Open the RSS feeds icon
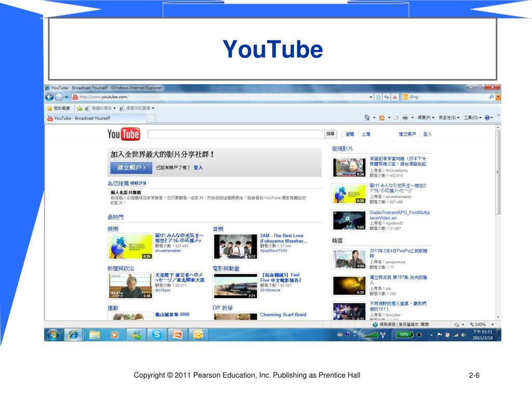The height and width of the screenshot is (399, 532). click(382, 118)
